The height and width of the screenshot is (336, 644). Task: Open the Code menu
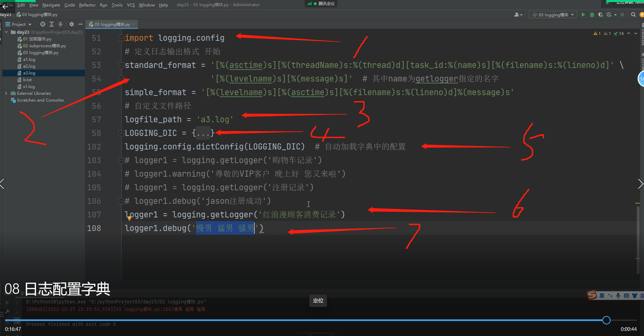[x=70, y=5]
